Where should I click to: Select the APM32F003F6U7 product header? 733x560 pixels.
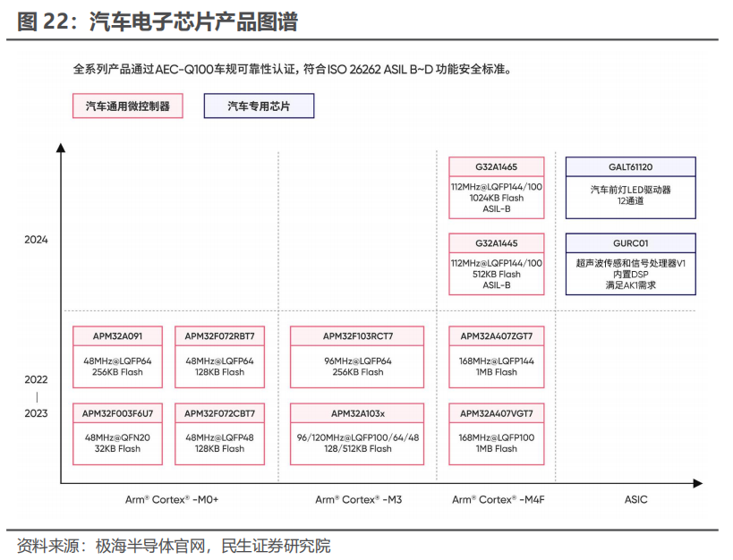[117, 413]
